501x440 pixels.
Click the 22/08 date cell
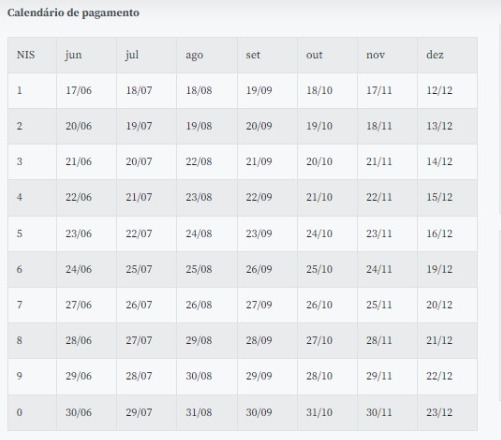coord(207,162)
